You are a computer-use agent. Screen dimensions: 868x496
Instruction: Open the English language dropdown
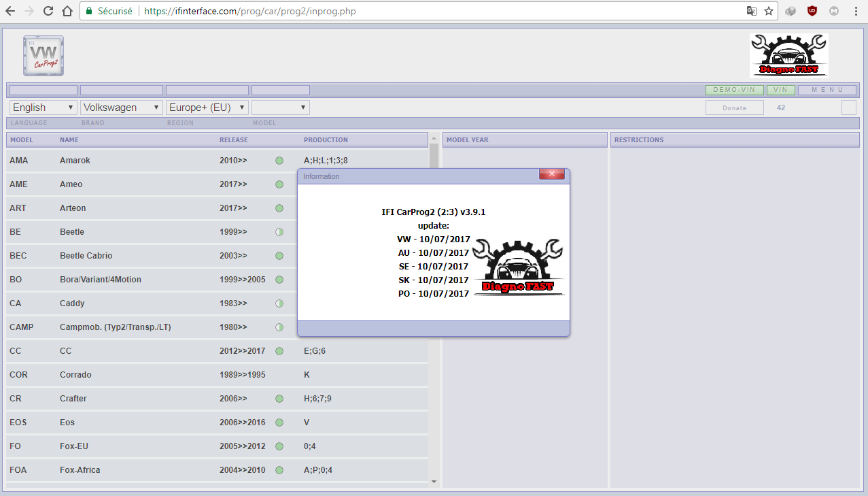44,108
